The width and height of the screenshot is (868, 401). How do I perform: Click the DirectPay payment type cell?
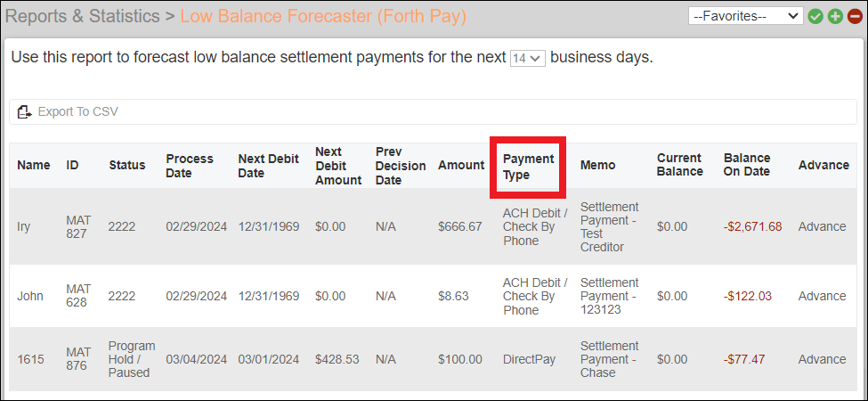pos(529,359)
